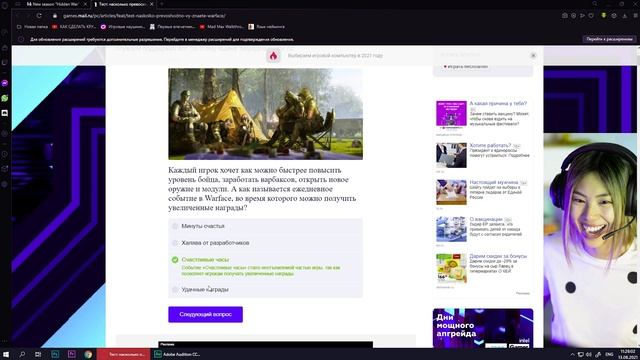Open the Premiere Pro taskbar icon
Viewport: 640px width, 360px height.
click(71, 354)
